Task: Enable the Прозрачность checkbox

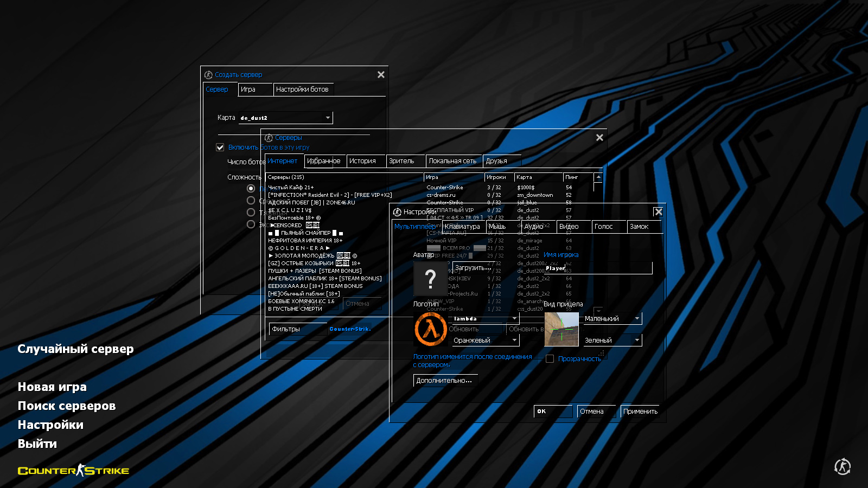Action: click(x=550, y=358)
